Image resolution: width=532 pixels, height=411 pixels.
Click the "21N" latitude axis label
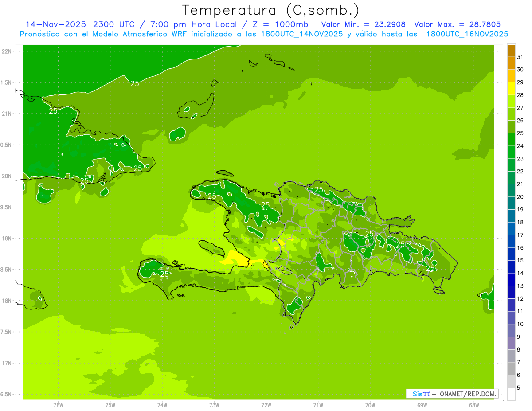(x=8, y=114)
